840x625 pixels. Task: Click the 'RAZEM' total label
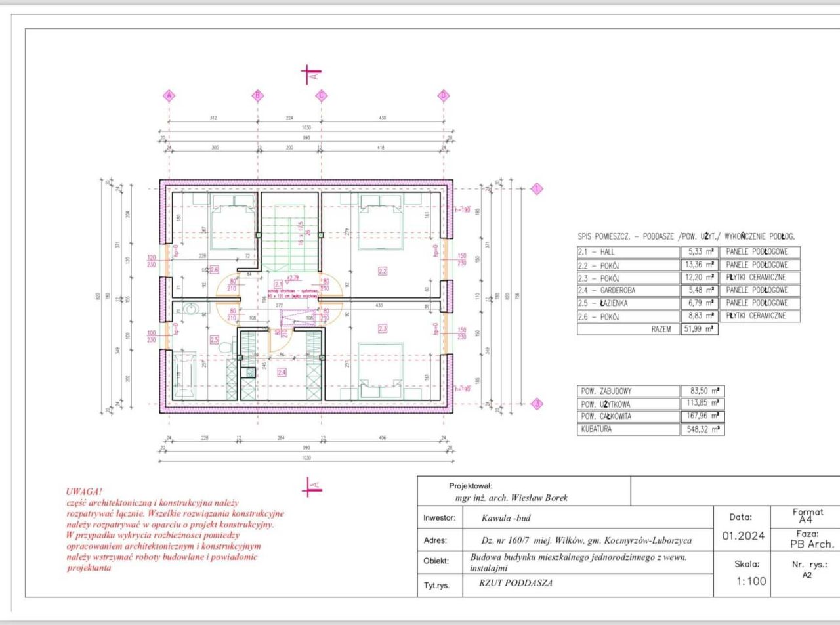(x=661, y=330)
